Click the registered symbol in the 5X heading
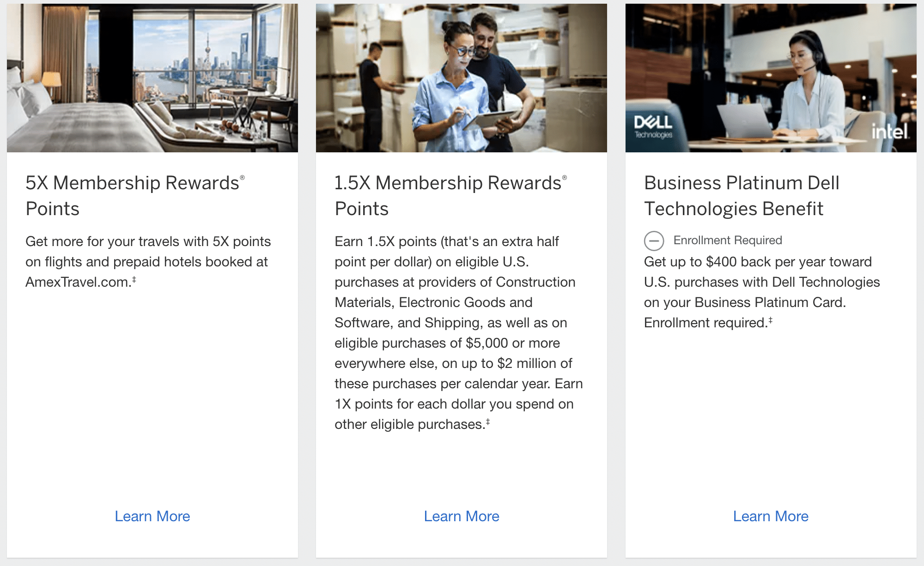Image resolution: width=924 pixels, height=566 pixels. click(x=242, y=178)
